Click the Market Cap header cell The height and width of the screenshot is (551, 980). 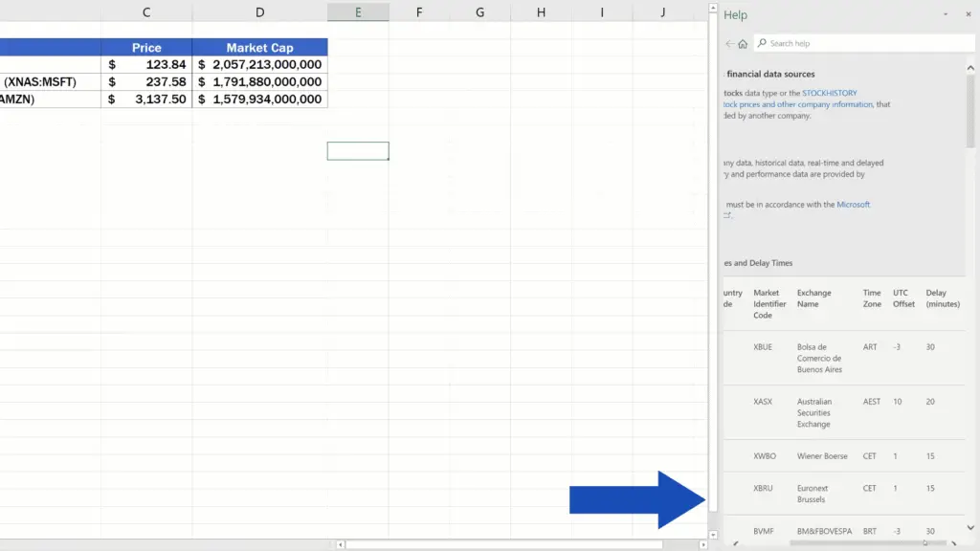(x=259, y=47)
